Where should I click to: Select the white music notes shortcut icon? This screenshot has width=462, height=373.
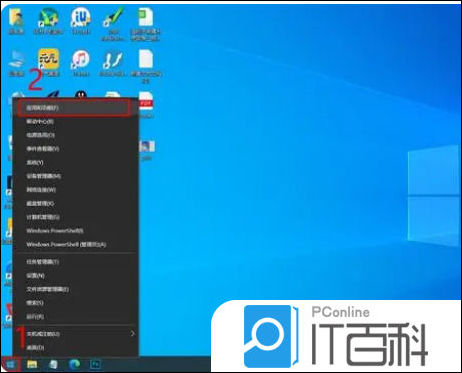coord(113,63)
